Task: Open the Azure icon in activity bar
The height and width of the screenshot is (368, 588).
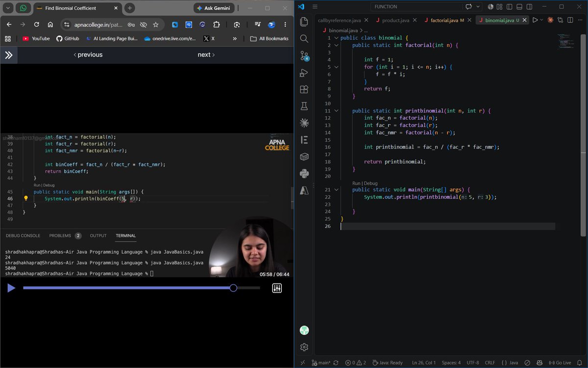Action: tap(304, 190)
